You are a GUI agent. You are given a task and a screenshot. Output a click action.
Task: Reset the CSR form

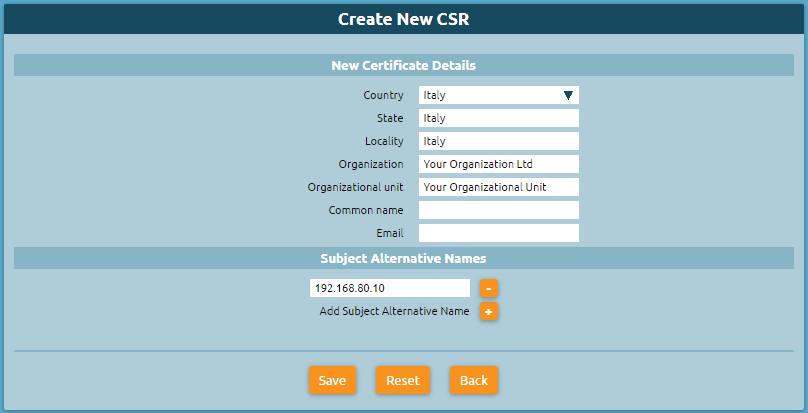point(403,381)
